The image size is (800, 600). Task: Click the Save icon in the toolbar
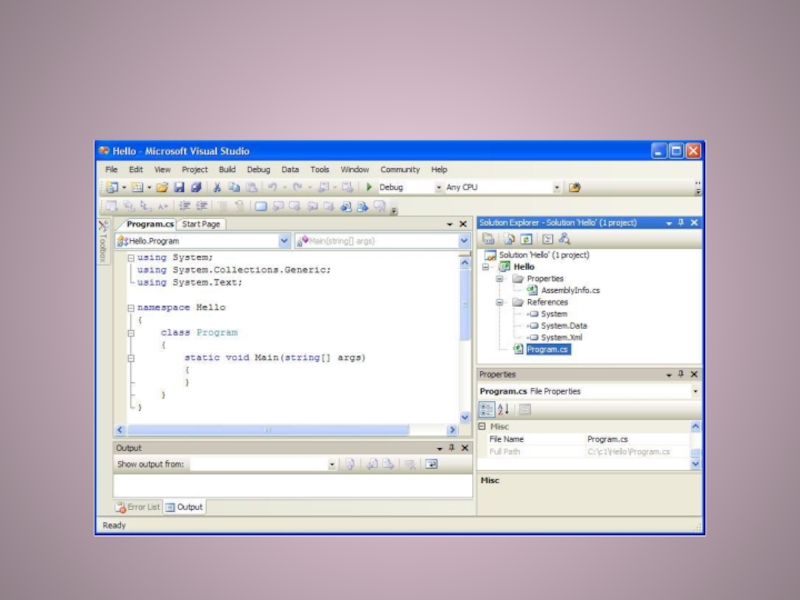point(179,187)
